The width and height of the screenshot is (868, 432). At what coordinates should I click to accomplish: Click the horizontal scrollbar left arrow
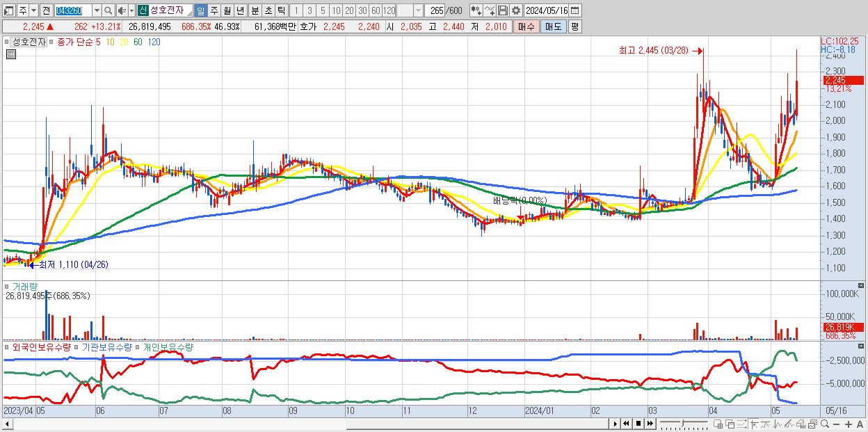[7, 424]
